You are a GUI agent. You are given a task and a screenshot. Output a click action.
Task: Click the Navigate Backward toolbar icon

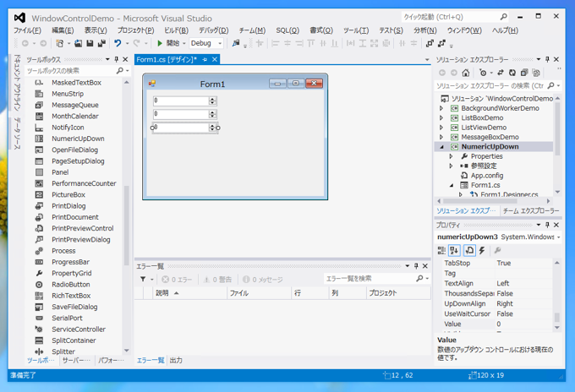click(25, 43)
